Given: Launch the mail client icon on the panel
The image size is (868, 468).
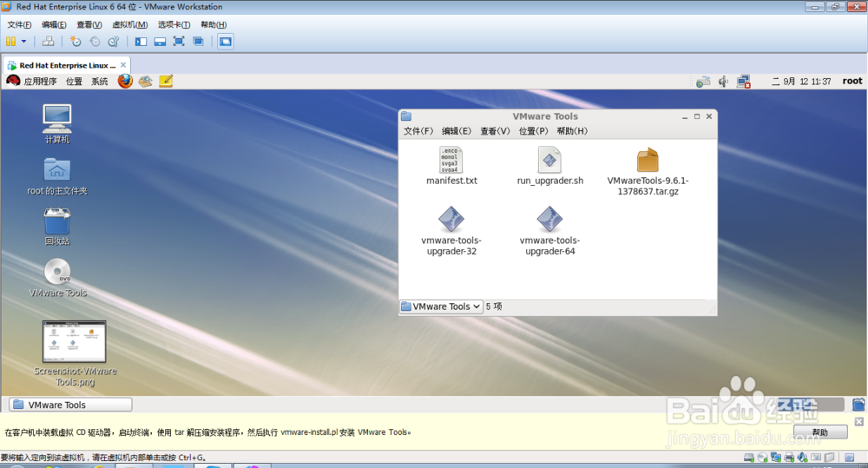Looking at the screenshot, I should point(145,82).
